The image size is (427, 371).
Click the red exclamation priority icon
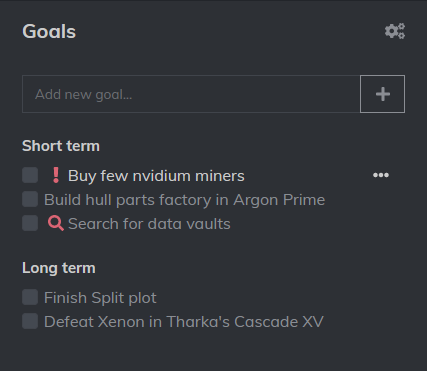point(56,175)
